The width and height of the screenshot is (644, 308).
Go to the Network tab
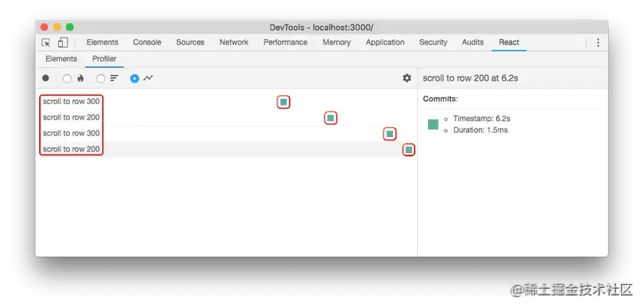coord(234,42)
